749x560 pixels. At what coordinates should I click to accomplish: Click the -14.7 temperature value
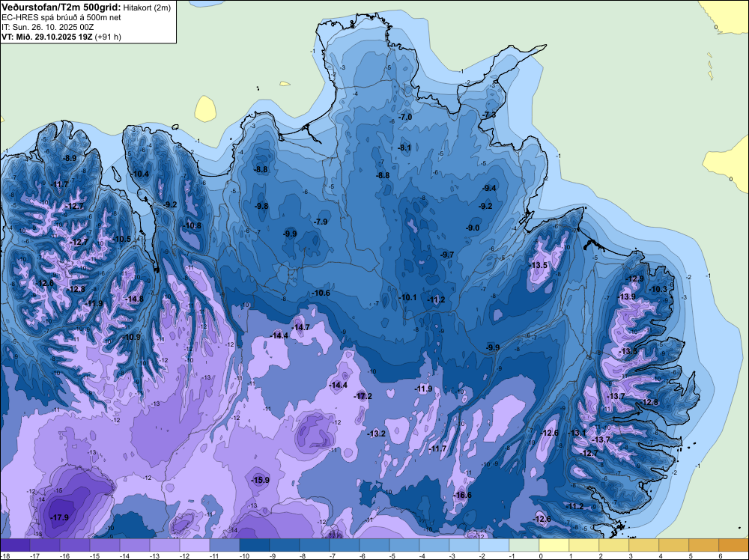coord(301,327)
